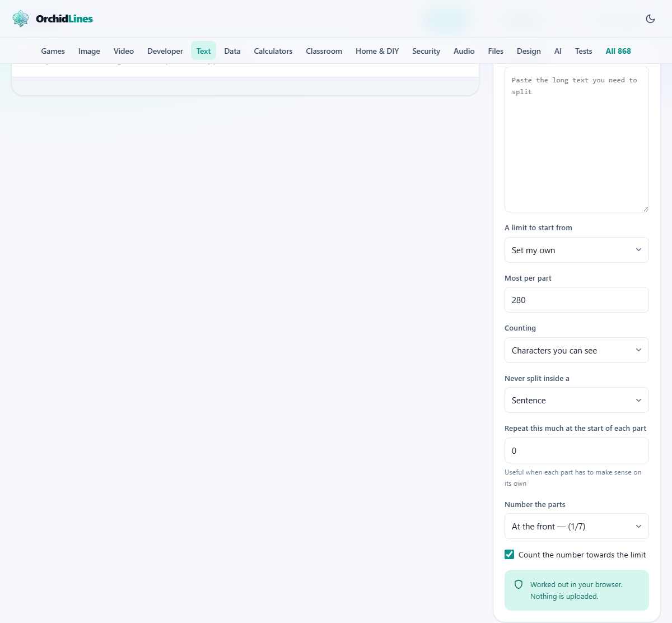Click the OrchidLines orchid logo icon
The width and height of the screenshot is (672, 623).
pyautogui.click(x=21, y=18)
